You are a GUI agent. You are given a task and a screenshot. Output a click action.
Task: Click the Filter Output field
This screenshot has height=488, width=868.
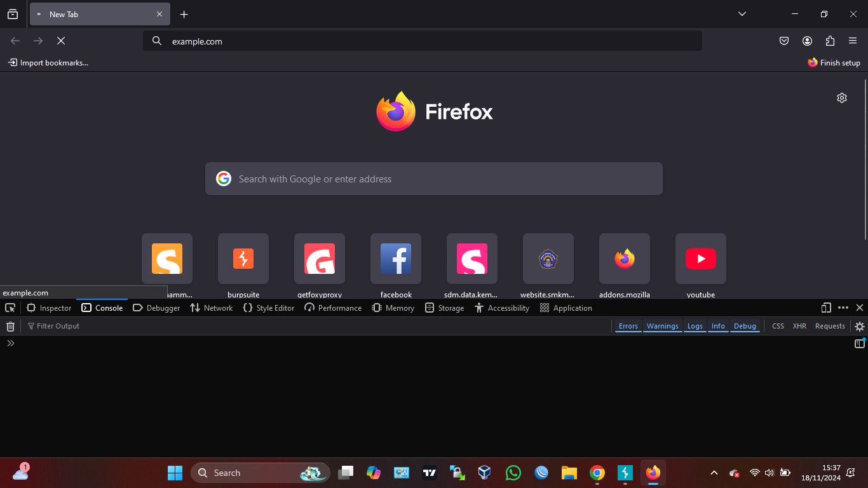318,326
